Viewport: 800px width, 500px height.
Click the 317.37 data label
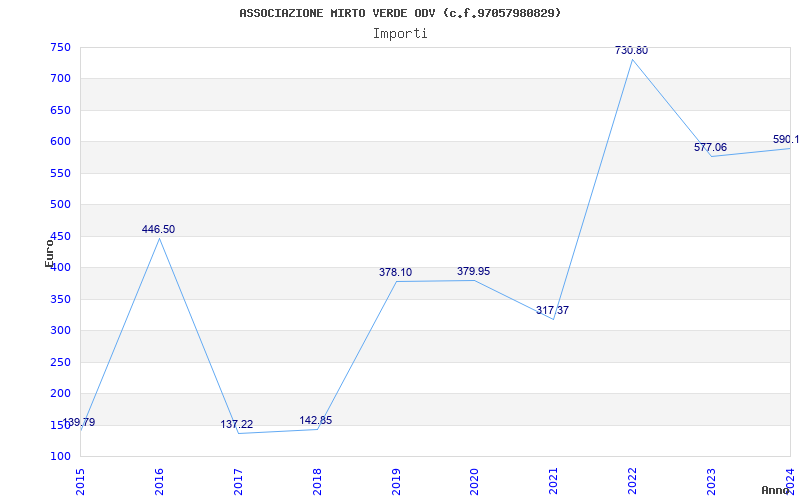(x=553, y=310)
